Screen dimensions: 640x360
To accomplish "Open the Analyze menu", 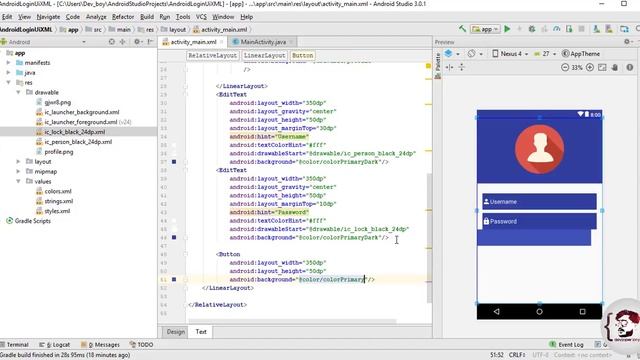I will tap(96, 17).
